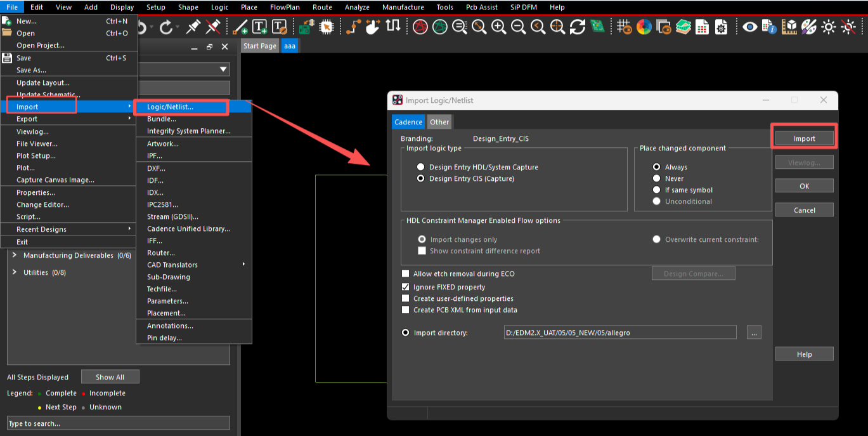The height and width of the screenshot is (436, 868).
Task: Switch to the Other tab
Action: pos(439,122)
